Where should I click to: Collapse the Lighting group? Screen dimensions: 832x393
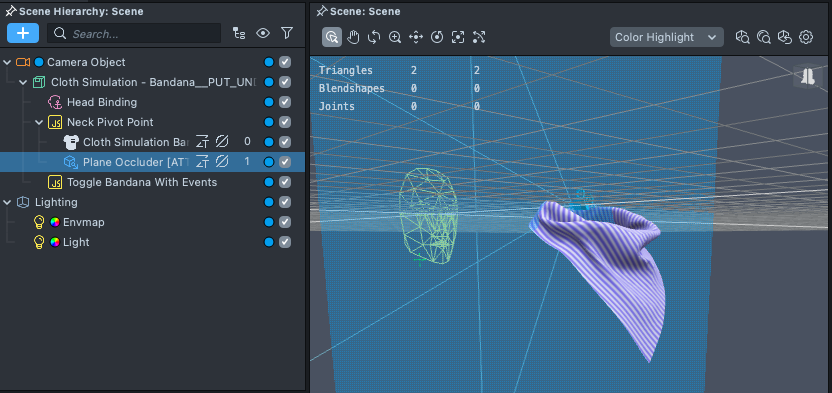7,202
